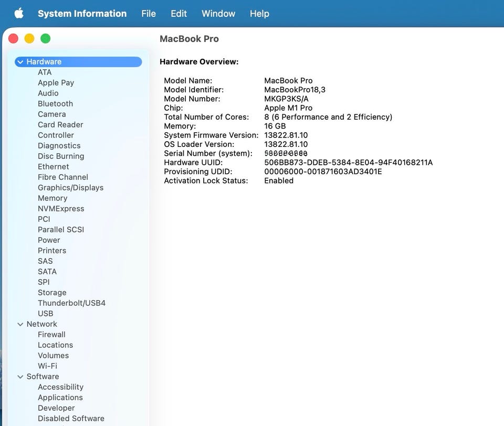The width and height of the screenshot is (504, 426).
Task: Select Volumes in the sidebar
Action: [54, 356]
